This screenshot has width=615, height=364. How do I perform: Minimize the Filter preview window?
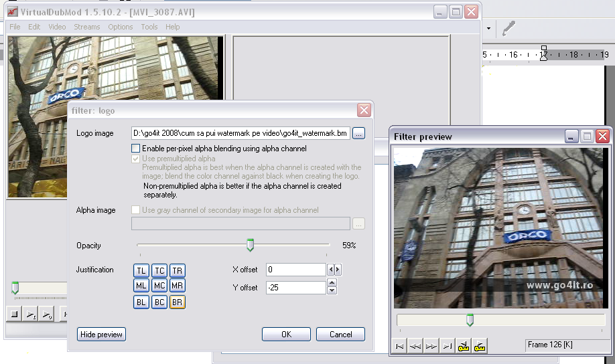pos(571,136)
